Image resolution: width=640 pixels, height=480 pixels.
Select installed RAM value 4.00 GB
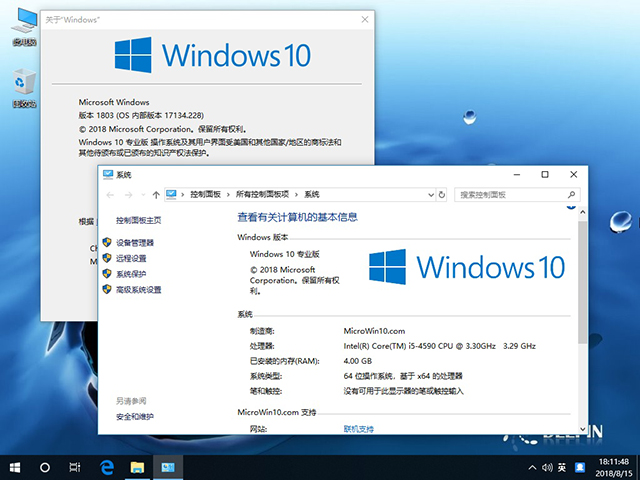click(358, 361)
